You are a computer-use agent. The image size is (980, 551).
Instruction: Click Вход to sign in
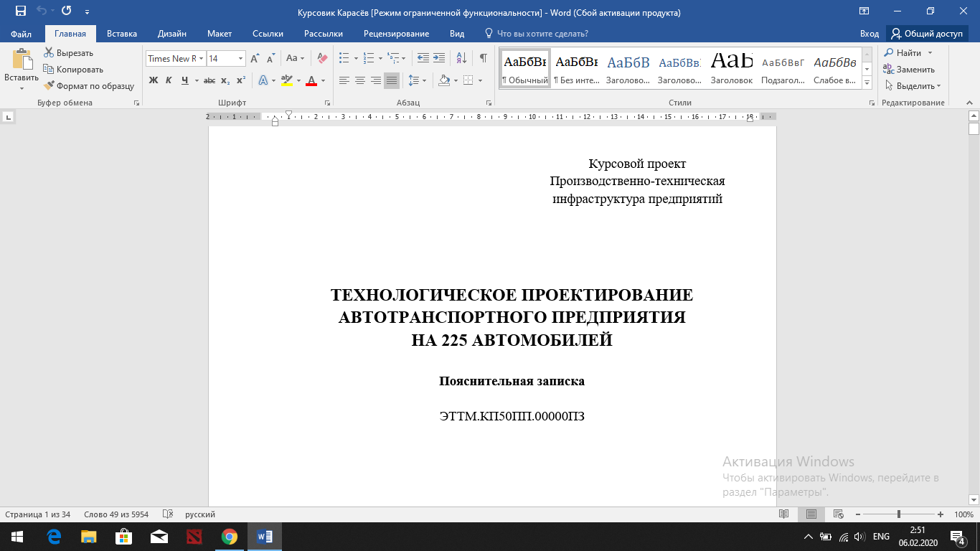click(x=870, y=34)
